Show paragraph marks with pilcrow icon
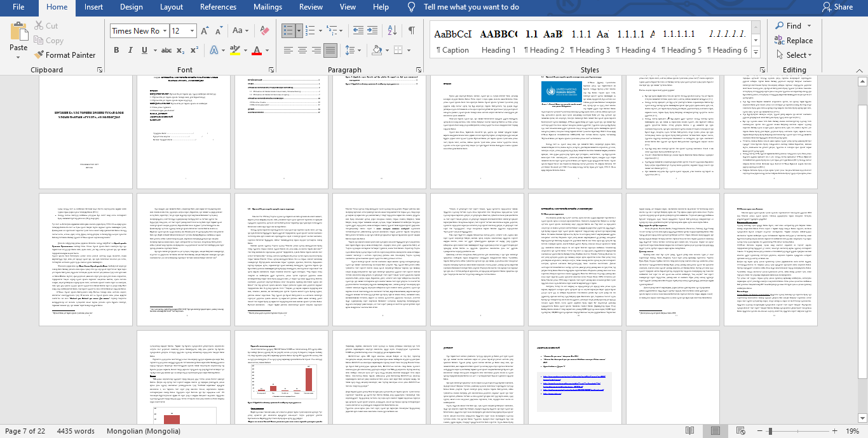The image size is (868, 438). point(412,30)
